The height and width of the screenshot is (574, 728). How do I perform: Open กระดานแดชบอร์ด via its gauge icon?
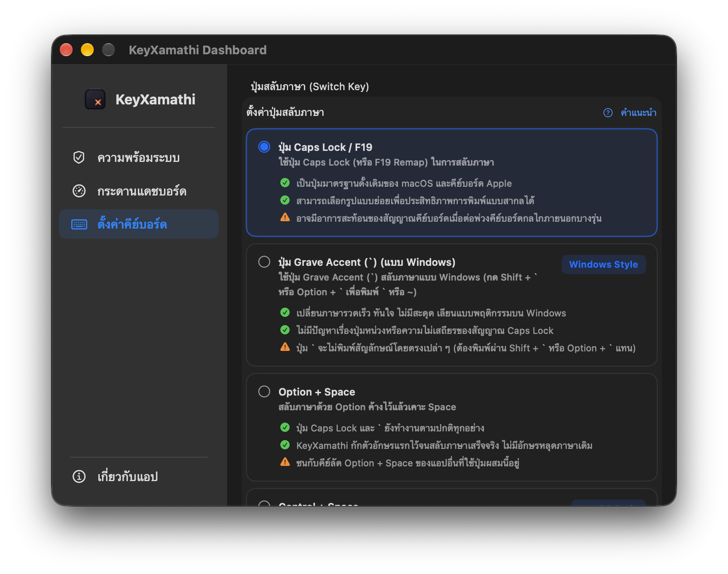click(x=79, y=191)
